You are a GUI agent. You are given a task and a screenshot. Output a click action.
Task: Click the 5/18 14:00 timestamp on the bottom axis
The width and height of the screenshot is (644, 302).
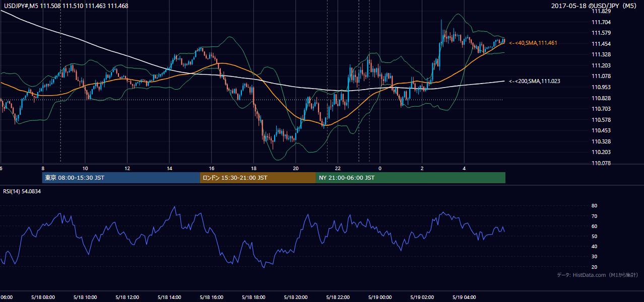point(169,297)
